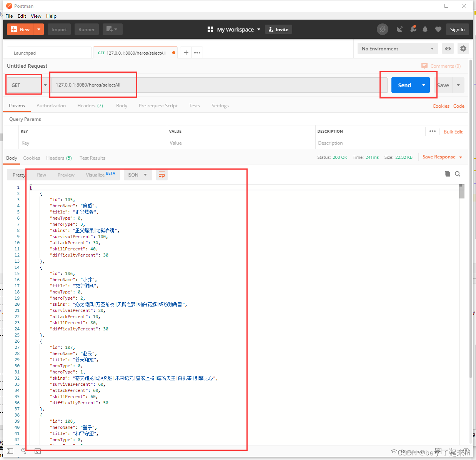476x460 pixels.
Task: Open Find and Replace icon in status bar
Action: tap(23, 451)
